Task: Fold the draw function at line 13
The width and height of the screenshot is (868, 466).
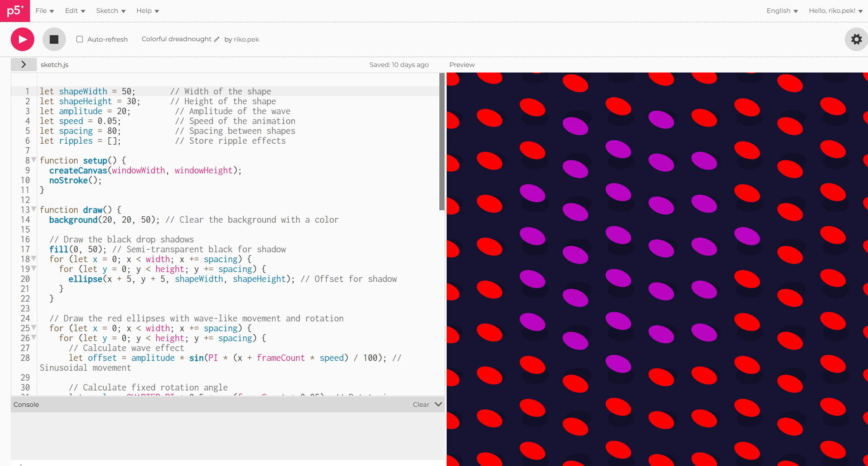Action: [x=34, y=209]
